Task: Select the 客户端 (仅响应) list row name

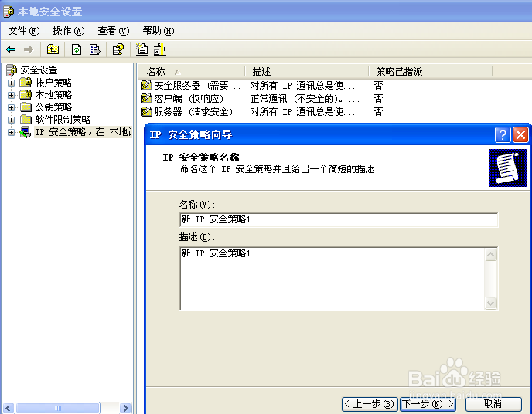Action: coord(189,99)
